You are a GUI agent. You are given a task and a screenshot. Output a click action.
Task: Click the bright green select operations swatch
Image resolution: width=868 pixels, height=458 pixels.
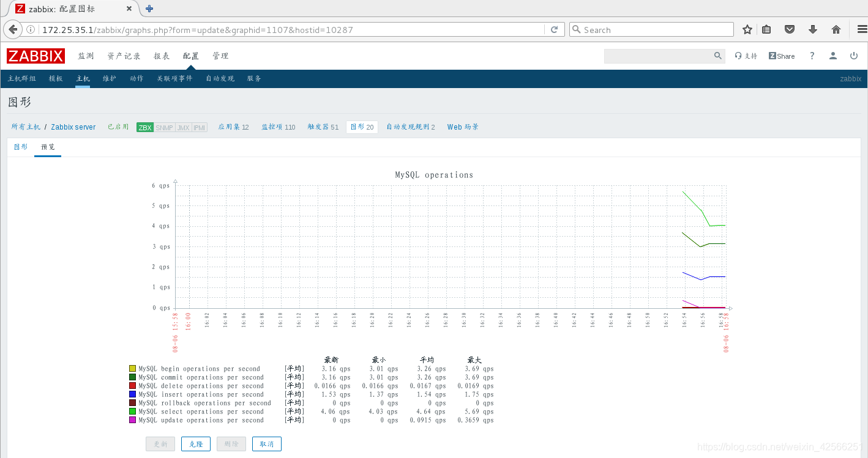tap(132, 412)
